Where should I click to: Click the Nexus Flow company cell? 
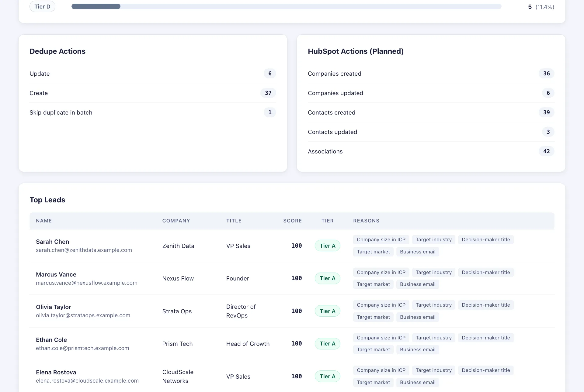[x=178, y=278]
